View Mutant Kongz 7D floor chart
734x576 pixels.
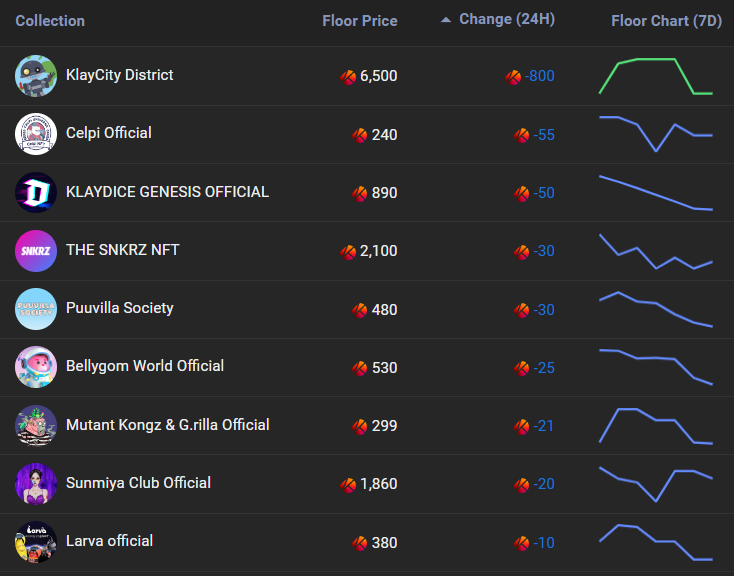pyautogui.click(x=656, y=425)
